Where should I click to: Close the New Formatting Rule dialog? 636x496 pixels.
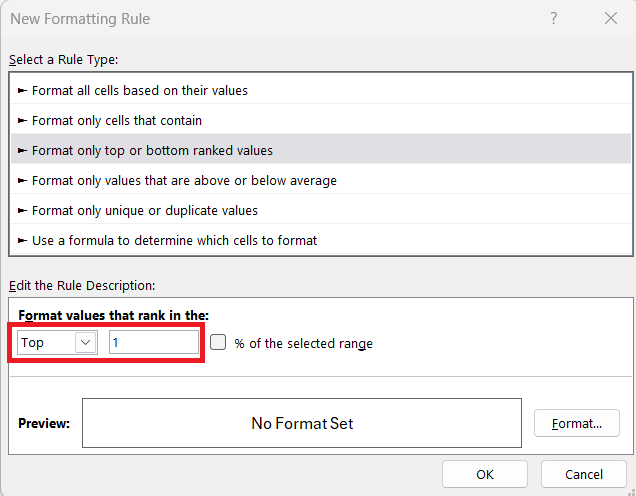point(610,18)
